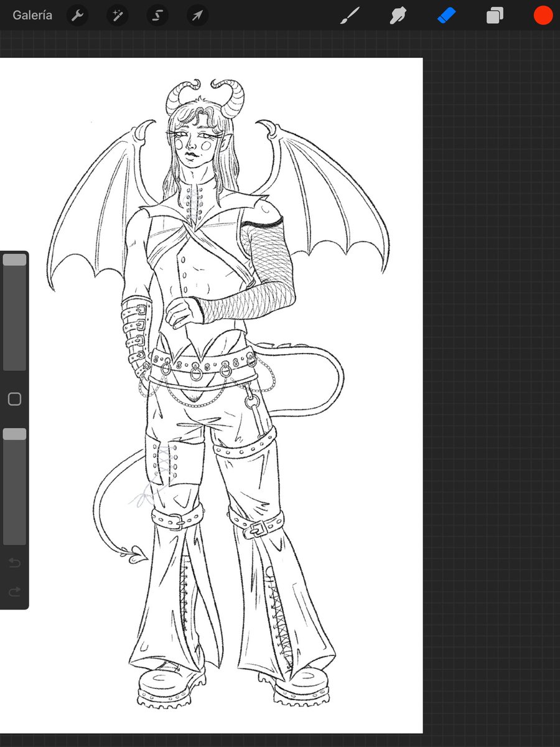Tap the Redo arrow on sidebar
The width and height of the screenshot is (560, 747).
click(14, 591)
